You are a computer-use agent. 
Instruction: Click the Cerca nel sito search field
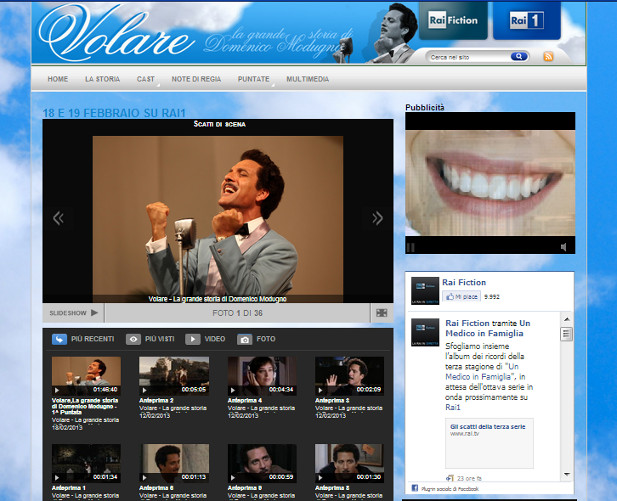click(466, 57)
